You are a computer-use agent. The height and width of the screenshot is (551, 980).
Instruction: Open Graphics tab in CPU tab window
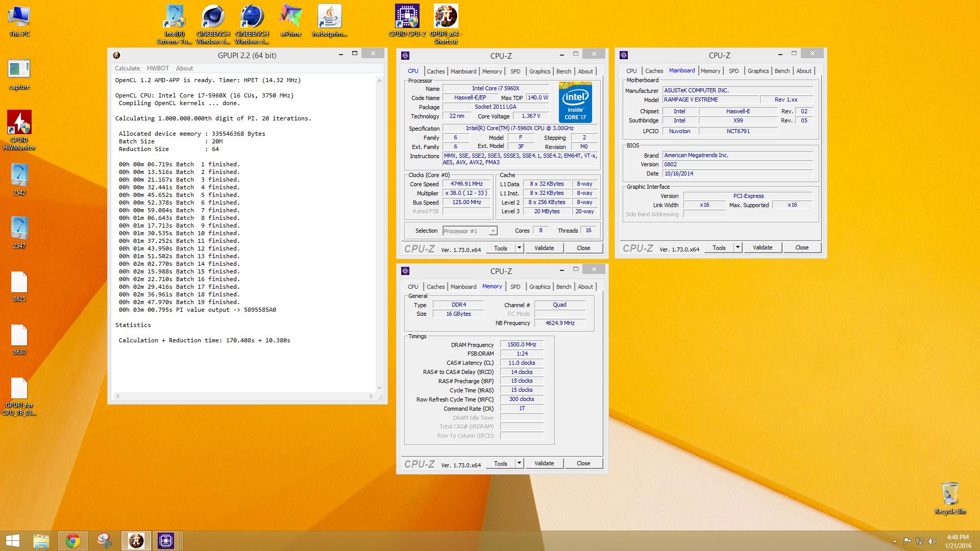pos(540,71)
